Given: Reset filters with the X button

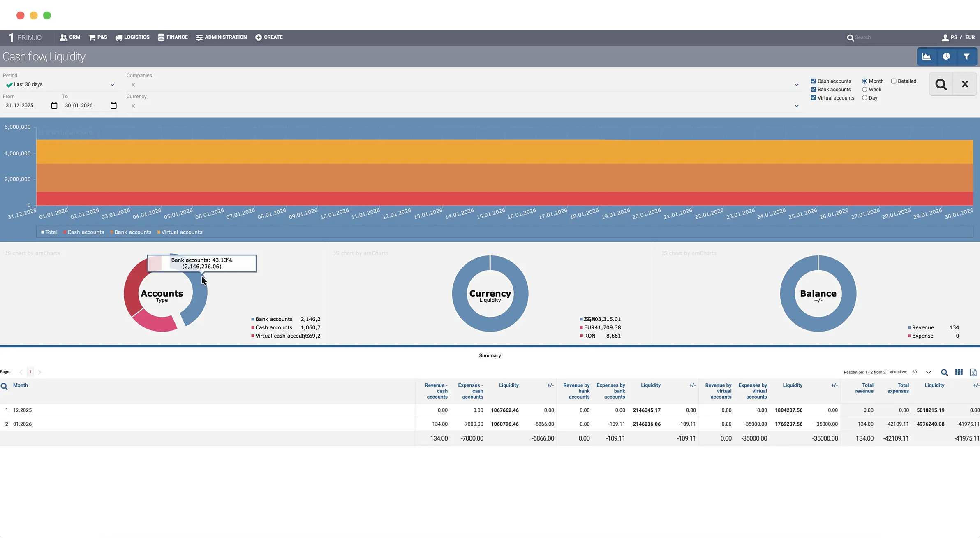Looking at the screenshot, I should tap(965, 84).
